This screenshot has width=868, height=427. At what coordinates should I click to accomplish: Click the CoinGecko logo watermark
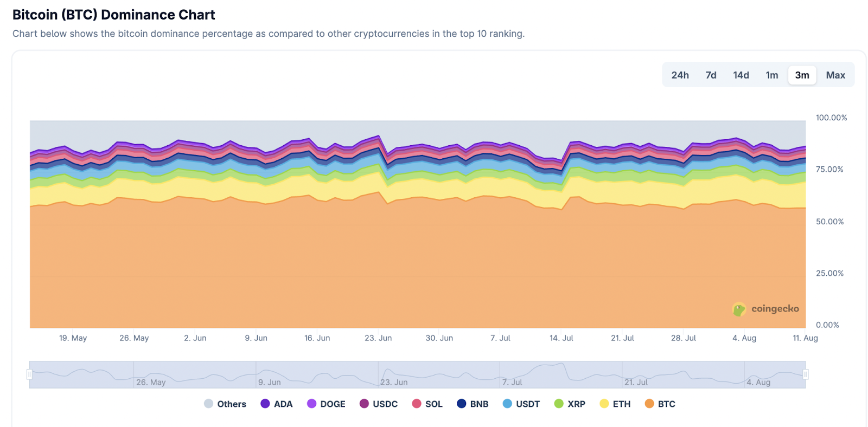coord(765,309)
